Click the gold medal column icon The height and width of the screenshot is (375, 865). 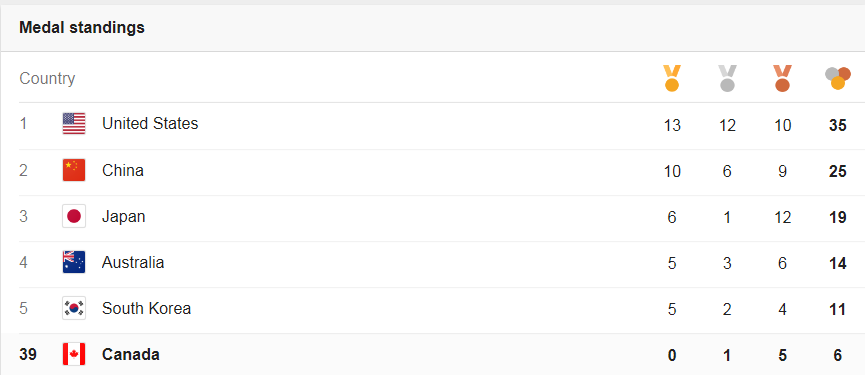672,78
